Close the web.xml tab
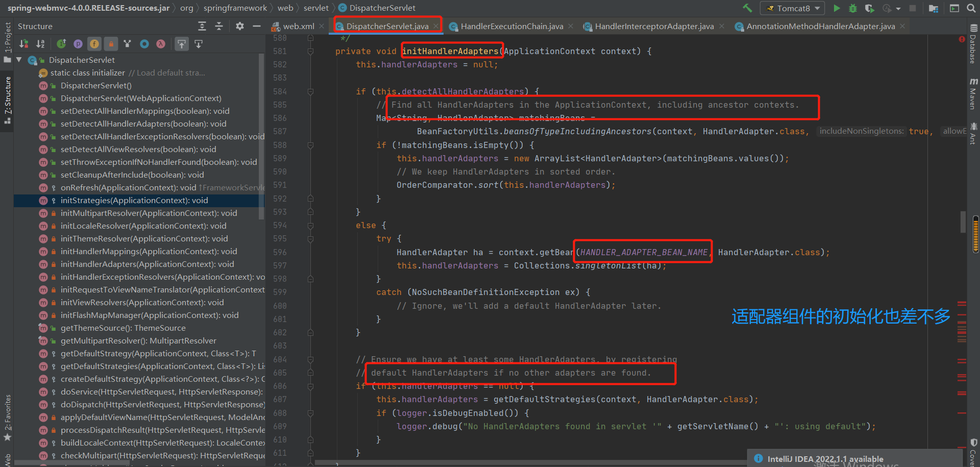Viewport: 980px width, 467px height. point(322,26)
